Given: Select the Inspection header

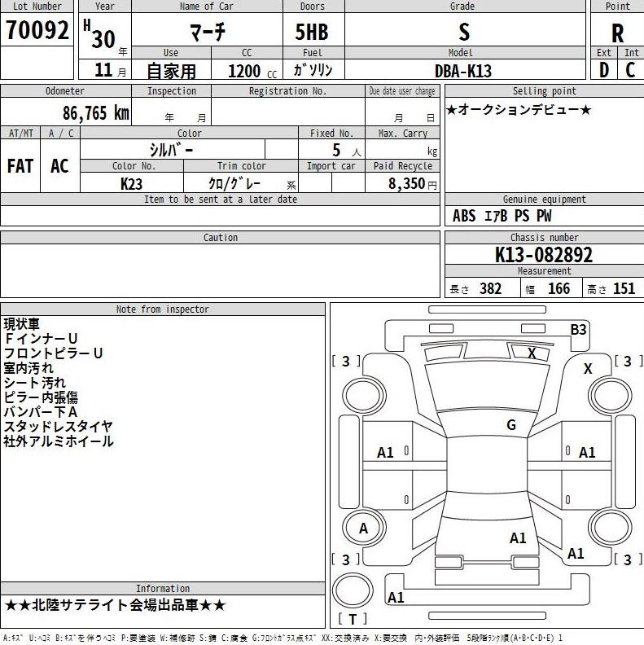Looking at the screenshot, I should click(172, 91).
